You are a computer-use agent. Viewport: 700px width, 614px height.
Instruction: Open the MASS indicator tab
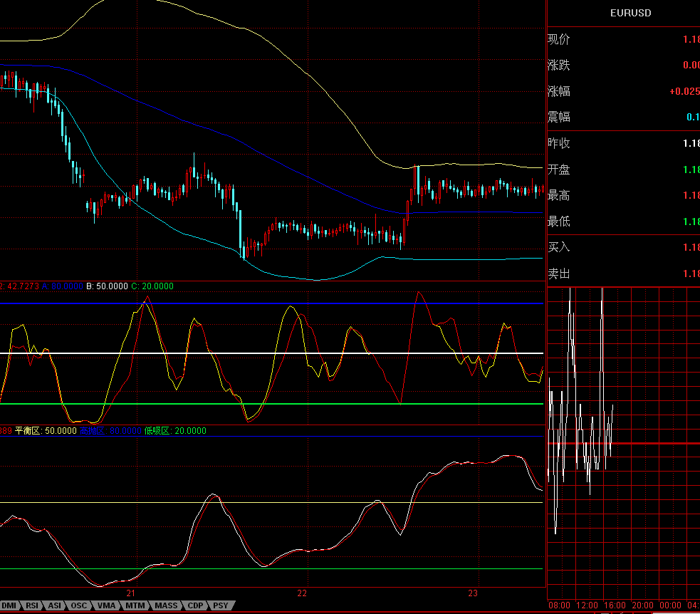tap(166, 605)
